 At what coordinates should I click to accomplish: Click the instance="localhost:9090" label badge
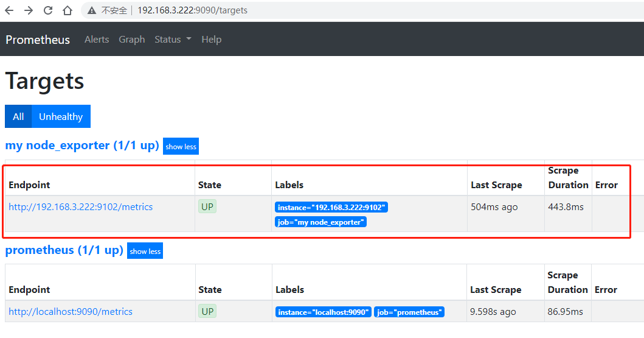(324, 312)
